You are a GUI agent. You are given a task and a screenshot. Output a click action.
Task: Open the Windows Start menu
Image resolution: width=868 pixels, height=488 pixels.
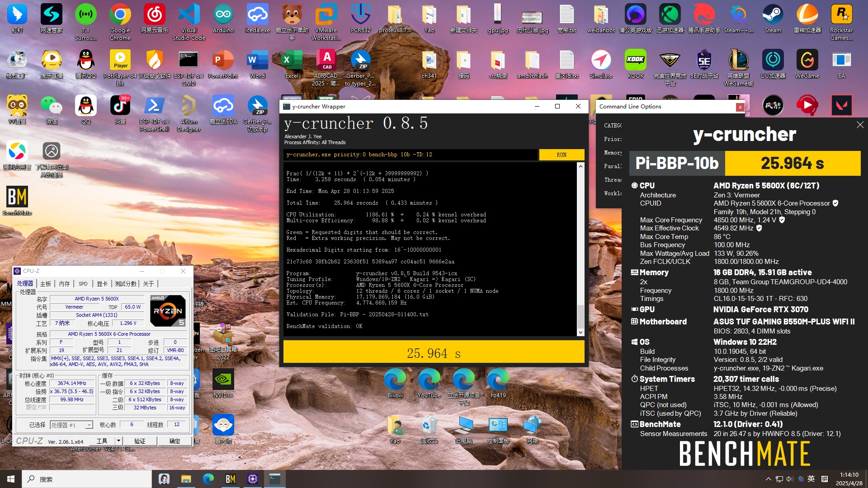[11, 479]
